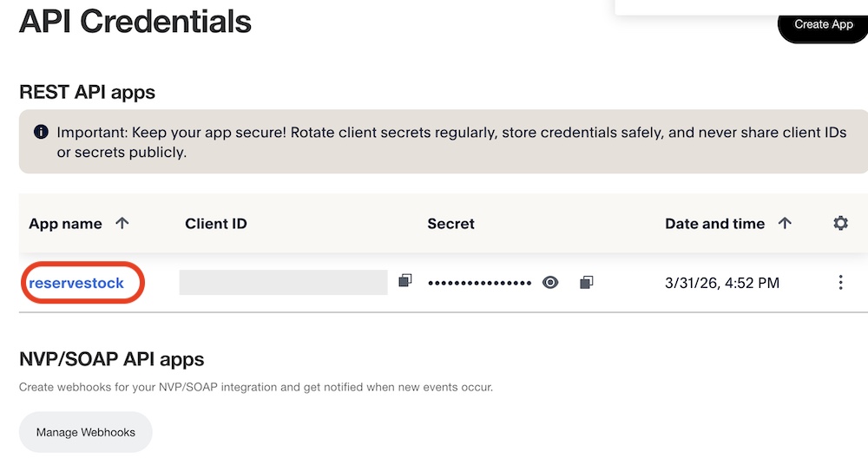Open the reservestock app link
The width and height of the screenshot is (868, 465).
pos(76,283)
